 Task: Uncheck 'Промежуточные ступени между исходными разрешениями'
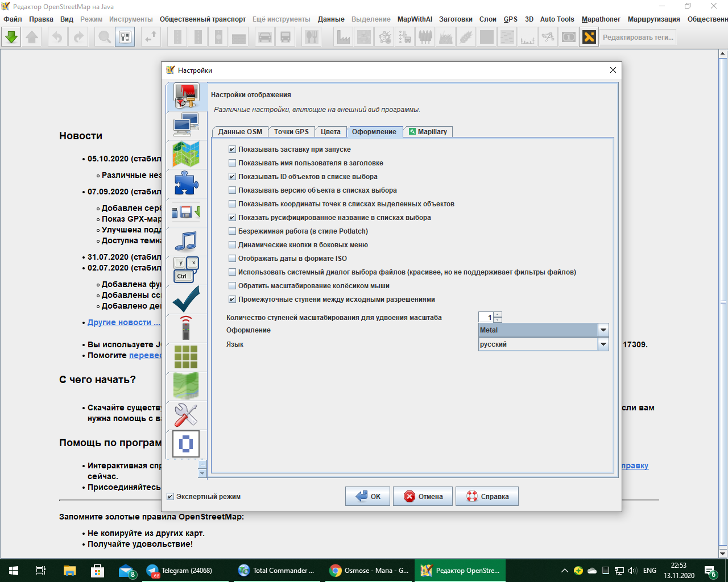click(232, 300)
